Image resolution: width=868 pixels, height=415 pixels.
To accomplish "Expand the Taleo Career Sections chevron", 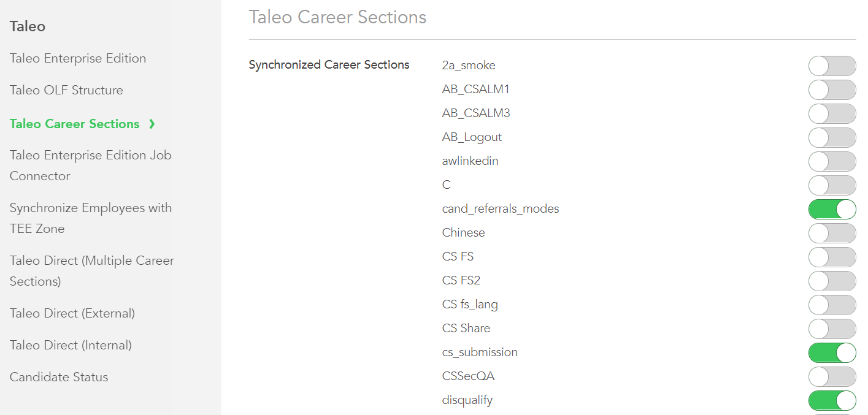I will [152, 123].
